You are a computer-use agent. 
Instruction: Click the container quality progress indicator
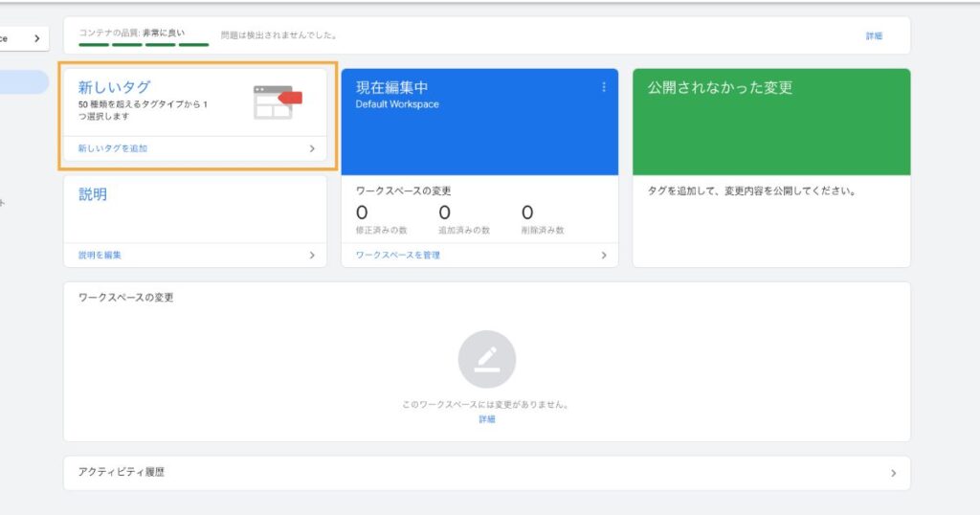coord(144,45)
